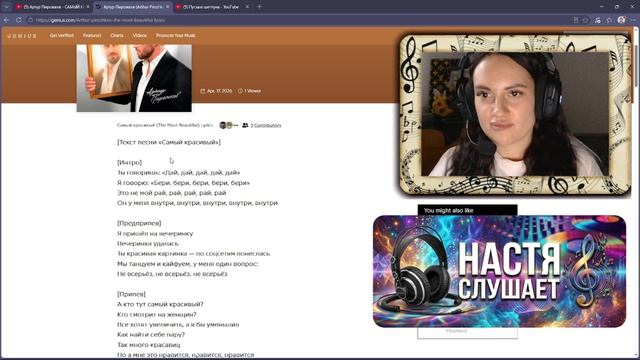The height and width of the screenshot is (360, 640).
Task: Close the first YouTube tab
Action: pos(87,7)
